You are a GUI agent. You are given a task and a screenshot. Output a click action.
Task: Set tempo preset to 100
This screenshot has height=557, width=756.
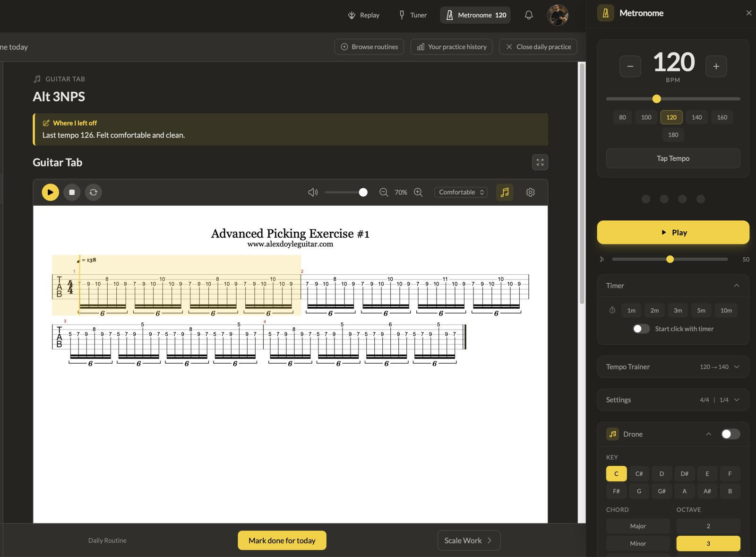(646, 117)
